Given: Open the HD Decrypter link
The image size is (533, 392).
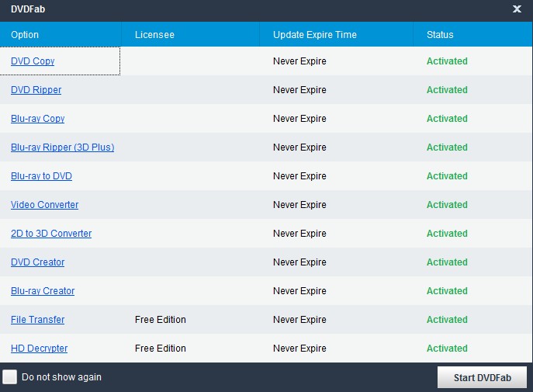Looking at the screenshot, I should [x=39, y=349].
